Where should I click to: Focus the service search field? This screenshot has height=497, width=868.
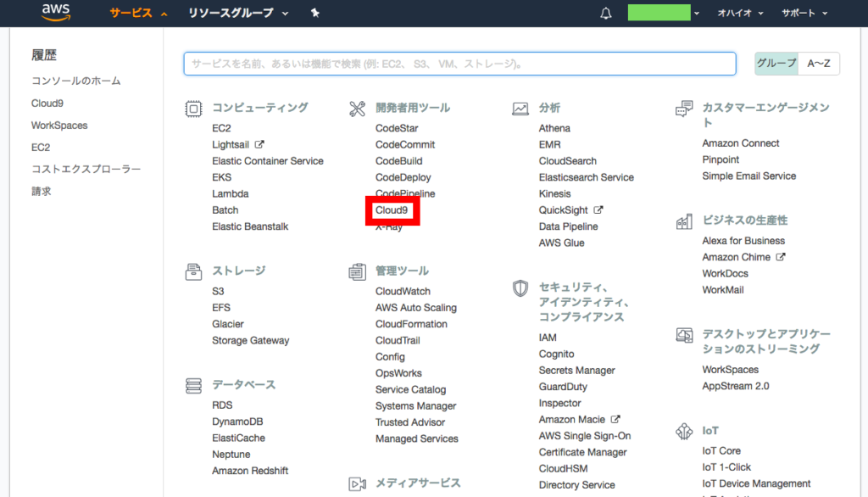[459, 64]
